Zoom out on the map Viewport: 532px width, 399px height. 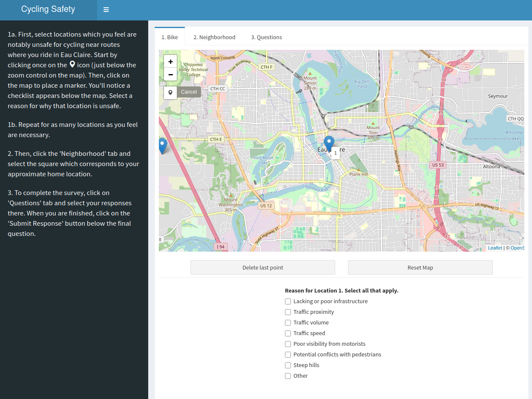pyautogui.click(x=170, y=74)
